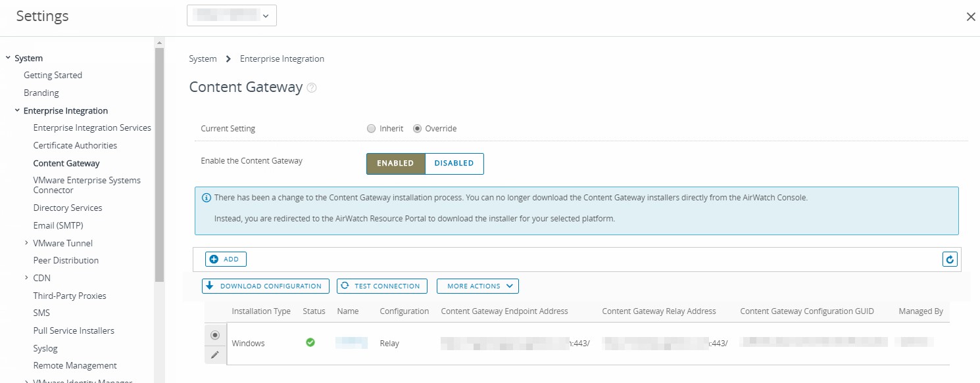Click the green status checkmark icon

click(x=310, y=342)
